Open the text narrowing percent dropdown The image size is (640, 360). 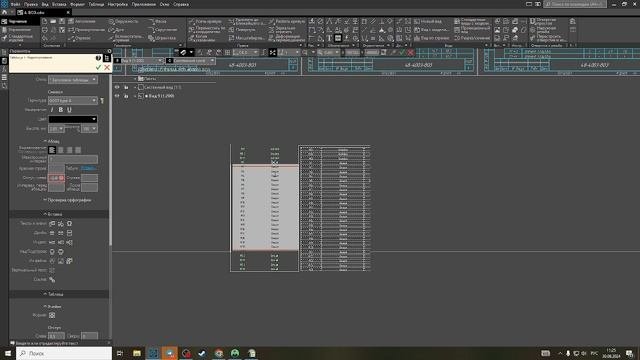[89, 129]
